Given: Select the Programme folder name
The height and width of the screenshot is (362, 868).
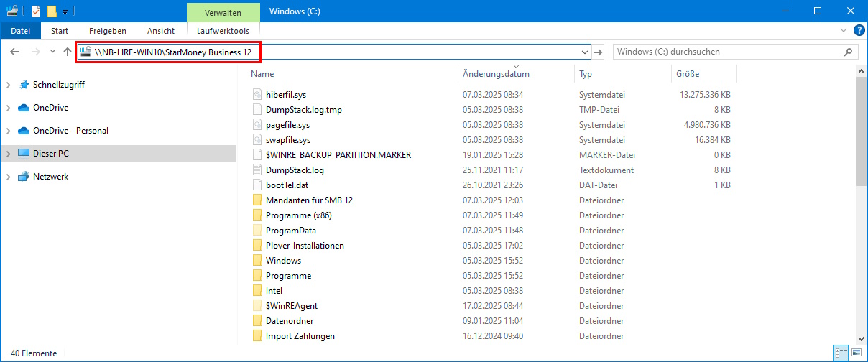Looking at the screenshot, I should coord(288,275).
